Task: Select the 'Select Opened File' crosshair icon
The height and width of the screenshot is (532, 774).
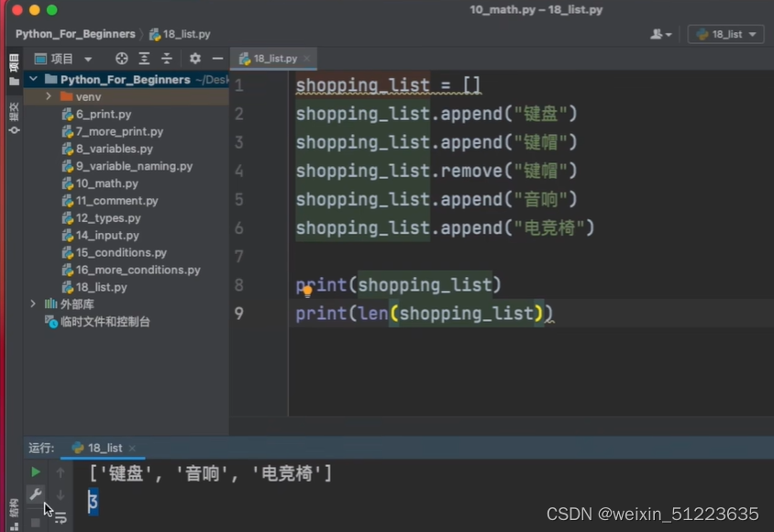Action: coord(121,58)
